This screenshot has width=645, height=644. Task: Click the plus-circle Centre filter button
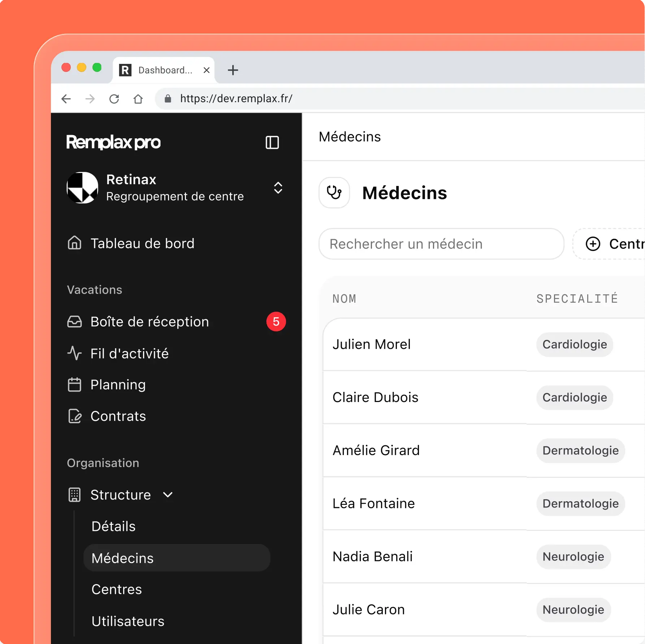coord(609,244)
